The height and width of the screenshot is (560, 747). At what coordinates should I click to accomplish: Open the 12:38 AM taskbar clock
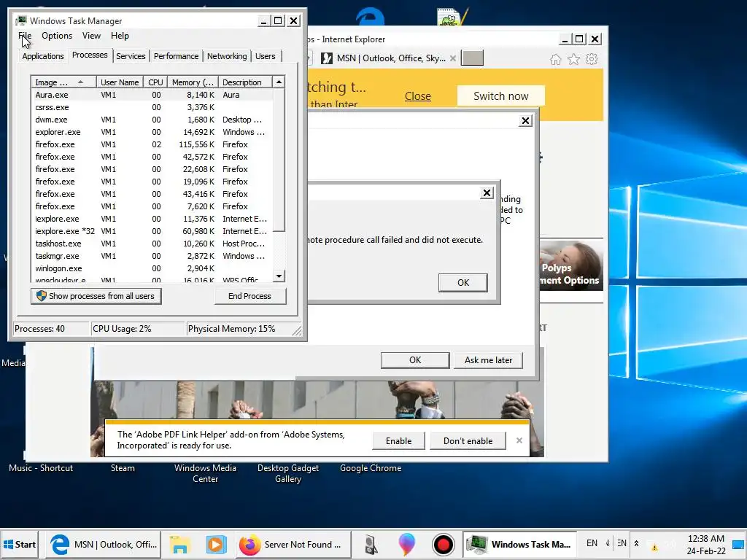point(706,545)
